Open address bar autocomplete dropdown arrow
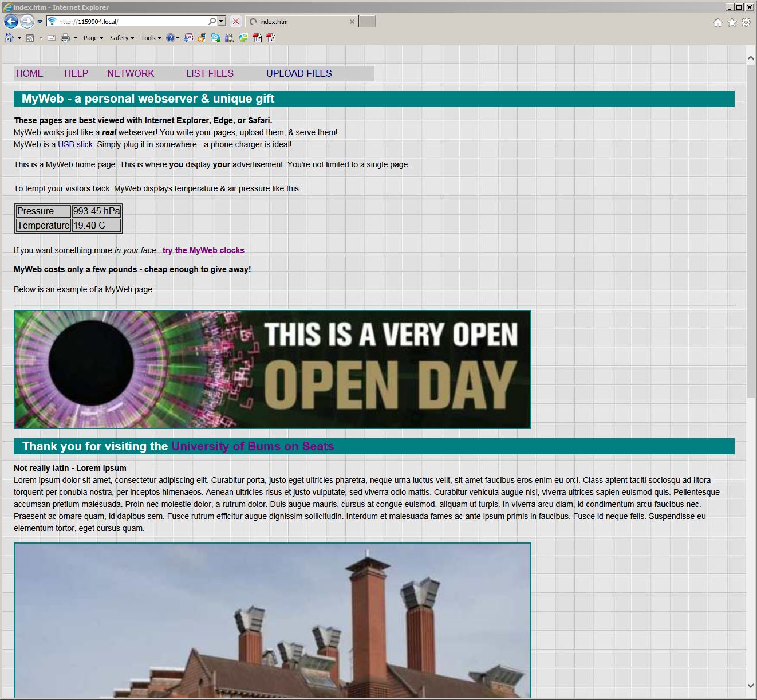This screenshot has width=757, height=700. [222, 22]
